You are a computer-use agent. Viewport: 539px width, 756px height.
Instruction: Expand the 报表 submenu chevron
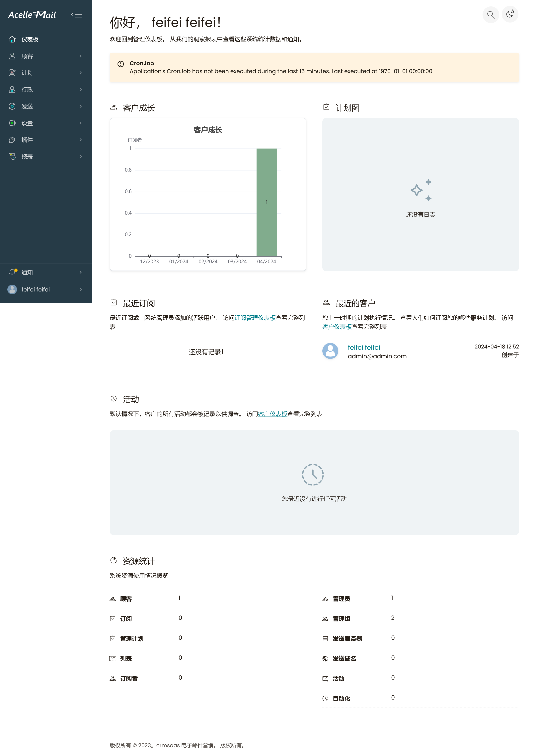point(81,157)
